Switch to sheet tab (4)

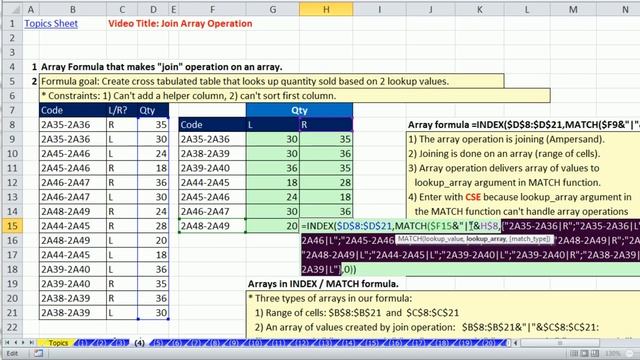point(140,343)
